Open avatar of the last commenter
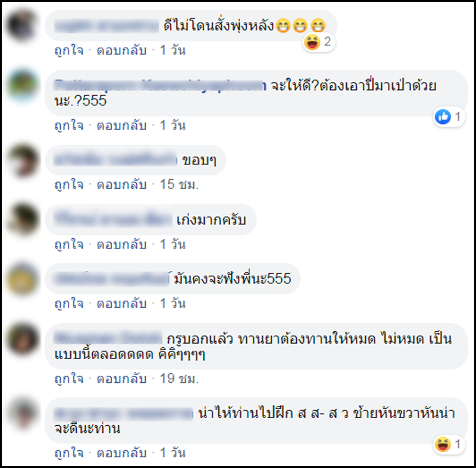Viewport: 476px width, 468px height. click(x=23, y=413)
